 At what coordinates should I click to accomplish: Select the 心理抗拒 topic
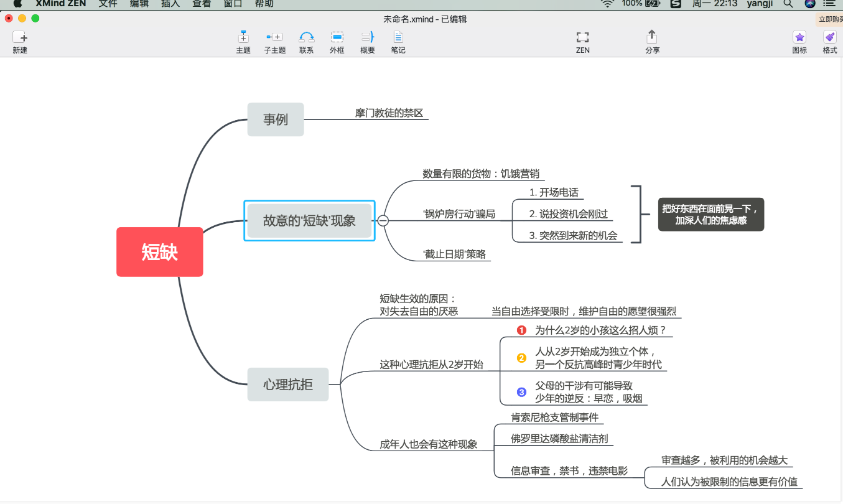287,385
